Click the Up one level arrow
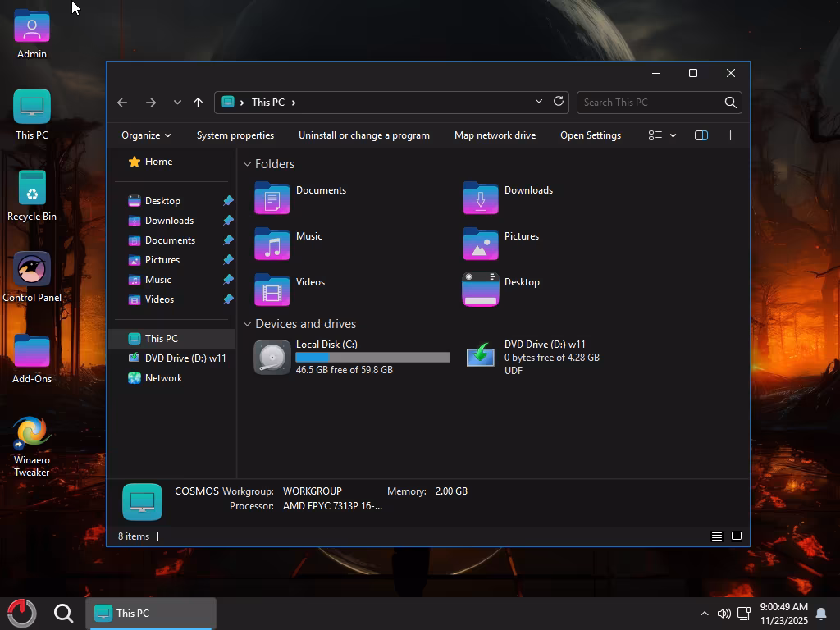This screenshot has width=840, height=630. 198,103
